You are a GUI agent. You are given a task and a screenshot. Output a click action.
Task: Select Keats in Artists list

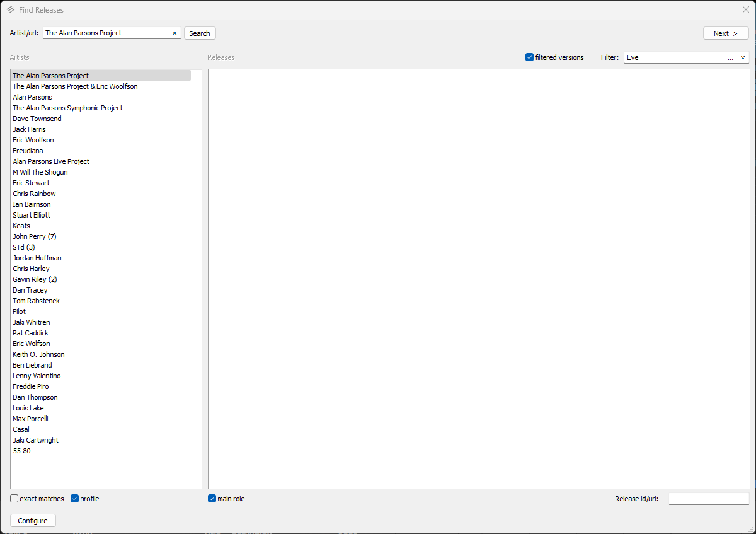pyautogui.click(x=101, y=226)
